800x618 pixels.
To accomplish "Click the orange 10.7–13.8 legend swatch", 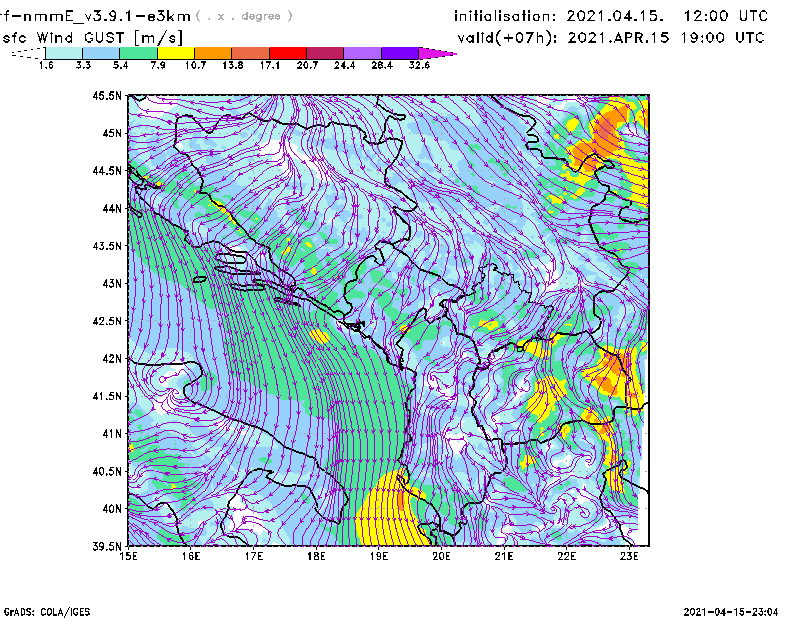I will click(213, 53).
